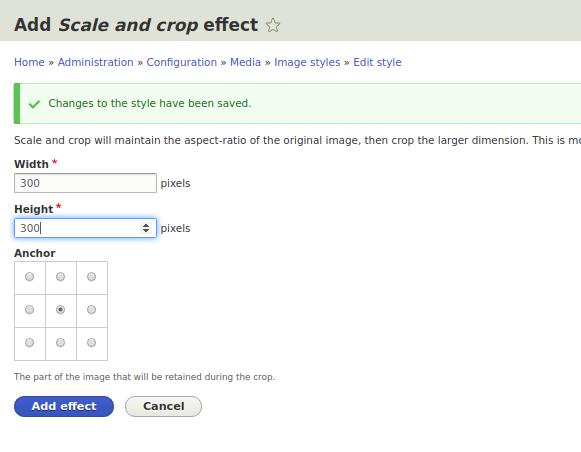The image size is (581, 452).
Task: Select the center anchor radio button
Action: pos(60,309)
